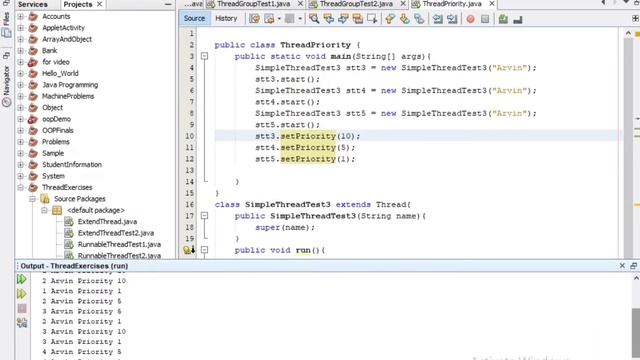
Task: Close the Projects tab
Action: pos(100,4)
